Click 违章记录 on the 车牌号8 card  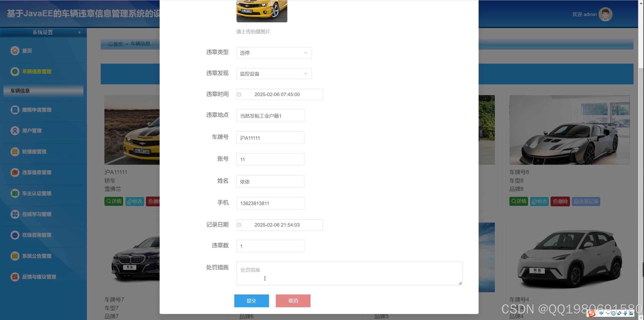(x=586, y=201)
